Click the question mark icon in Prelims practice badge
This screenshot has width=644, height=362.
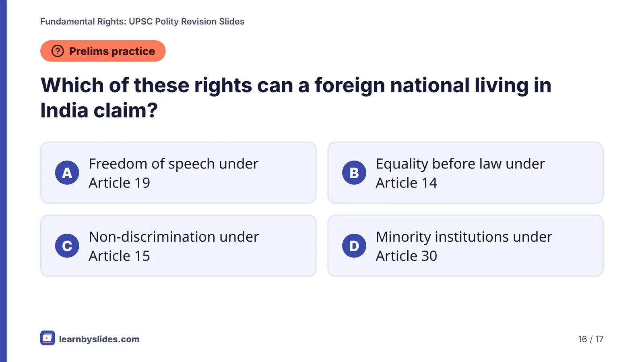[58, 51]
